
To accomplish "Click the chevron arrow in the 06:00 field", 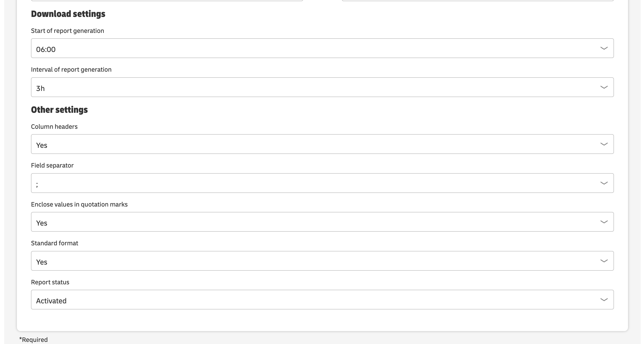I will pos(604,48).
